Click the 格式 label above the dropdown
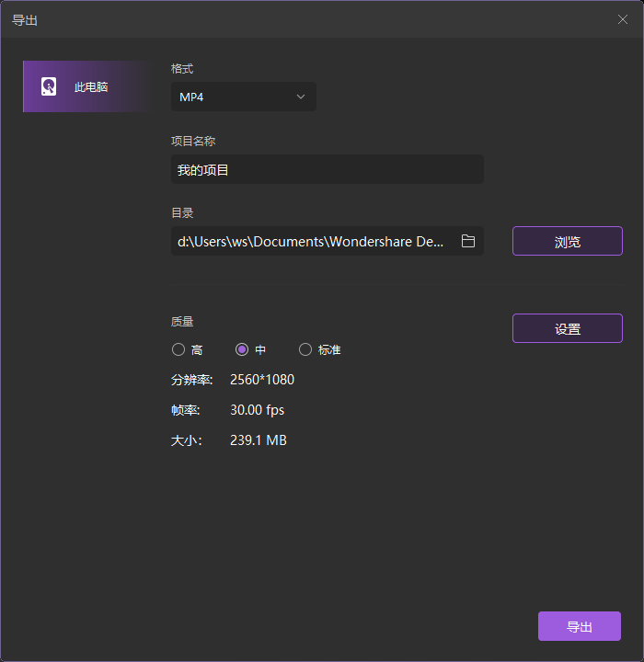 click(182, 69)
